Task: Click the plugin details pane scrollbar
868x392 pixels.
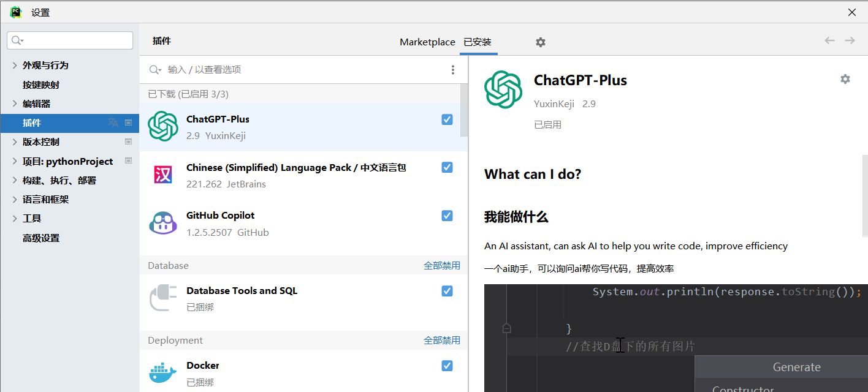Action: (864, 196)
